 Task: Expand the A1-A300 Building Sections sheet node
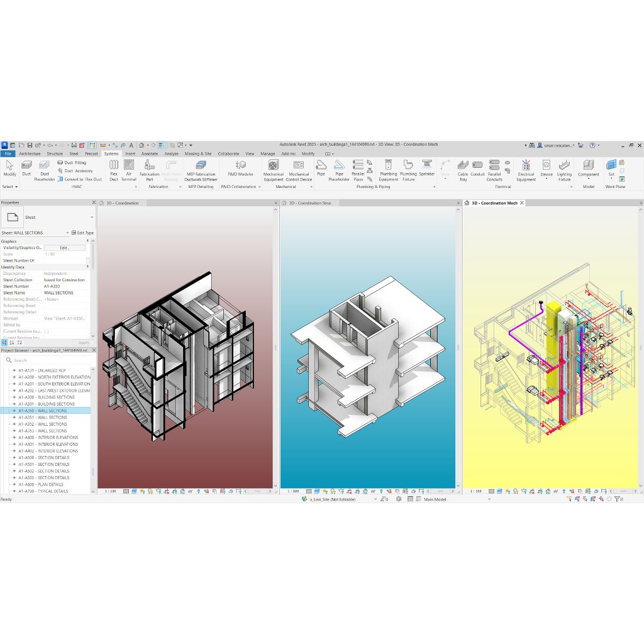(14, 397)
